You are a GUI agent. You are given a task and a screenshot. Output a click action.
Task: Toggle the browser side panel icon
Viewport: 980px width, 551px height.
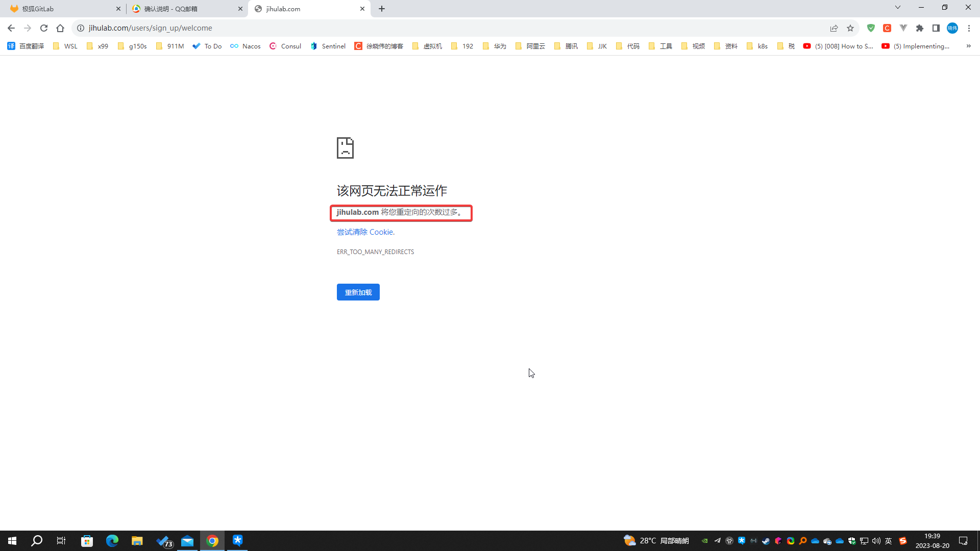[936, 28]
